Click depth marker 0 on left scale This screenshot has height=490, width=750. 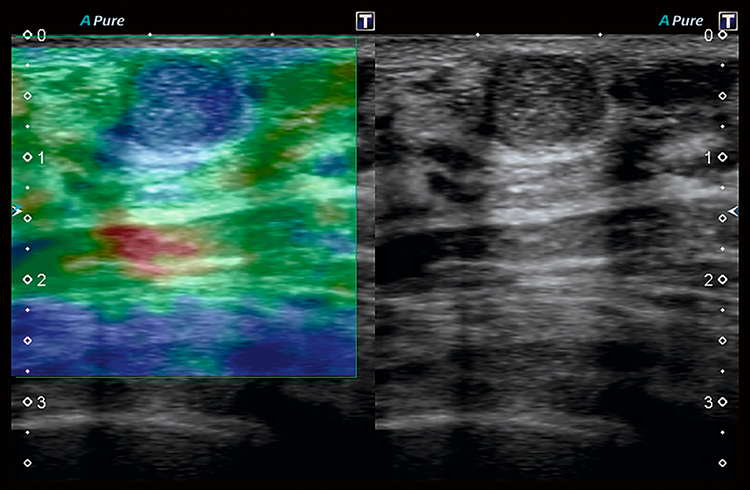point(40,35)
